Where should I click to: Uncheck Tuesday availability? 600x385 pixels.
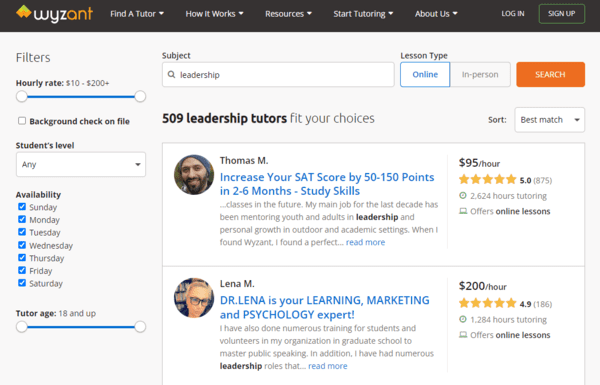click(x=22, y=232)
